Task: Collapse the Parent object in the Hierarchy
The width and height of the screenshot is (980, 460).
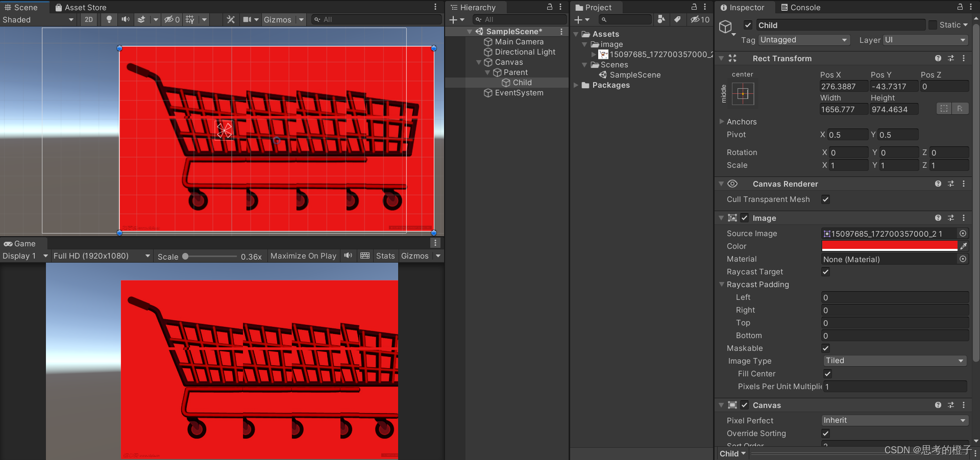Action: pyautogui.click(x=487, y=72)
